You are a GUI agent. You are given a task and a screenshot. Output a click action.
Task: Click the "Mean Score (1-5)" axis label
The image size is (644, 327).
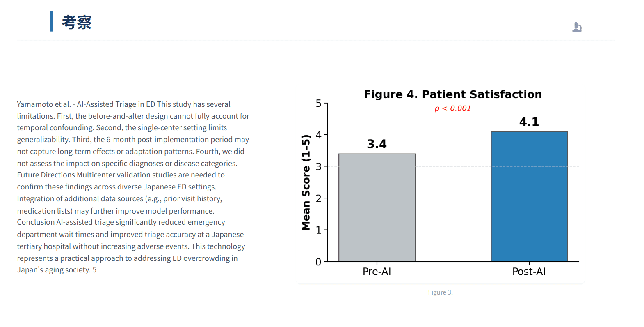tap(306, 182)
